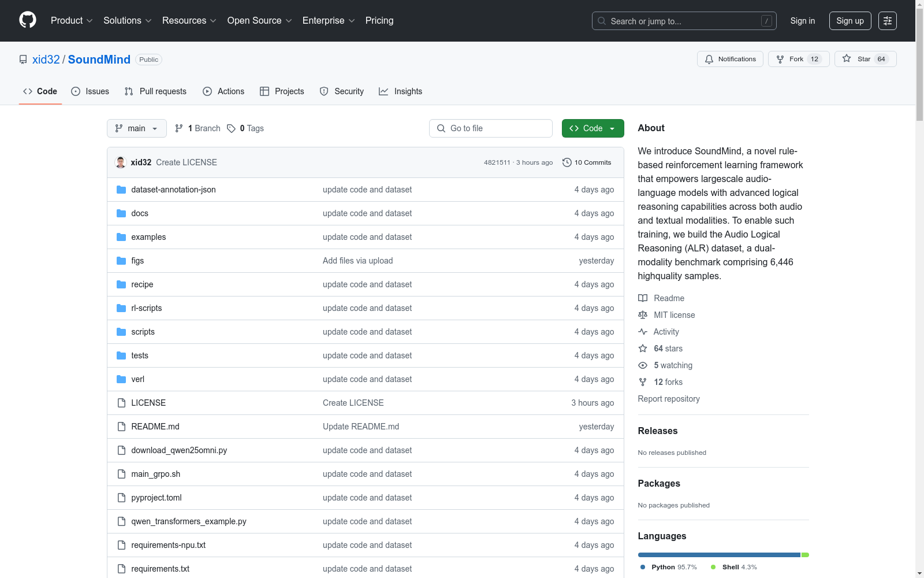Click commit hash 4821511
This screenshot has width=924, height=578.
point(497,162)
